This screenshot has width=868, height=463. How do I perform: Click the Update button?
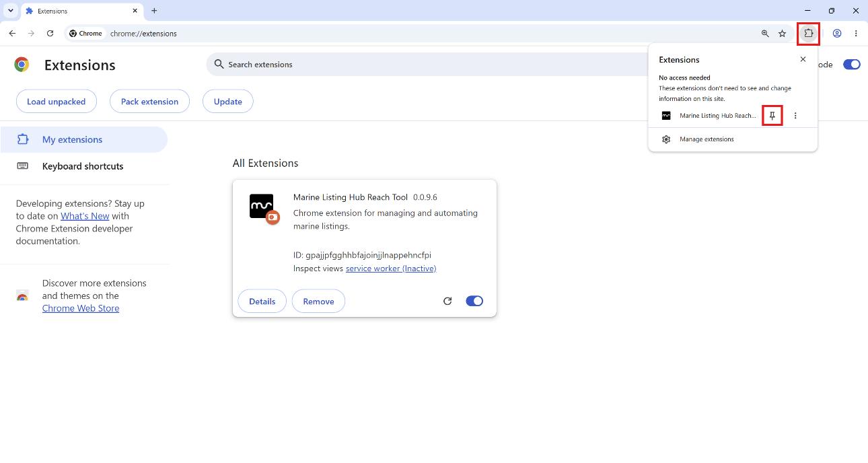click(x=228, y=102)
